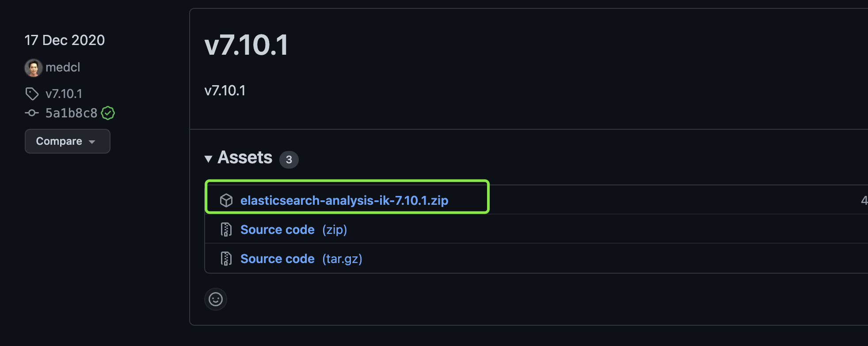Click the commit icon beside 5a1b8c8
The width and height of the screenshot is (868, 346).
click(x=32, y=113)
